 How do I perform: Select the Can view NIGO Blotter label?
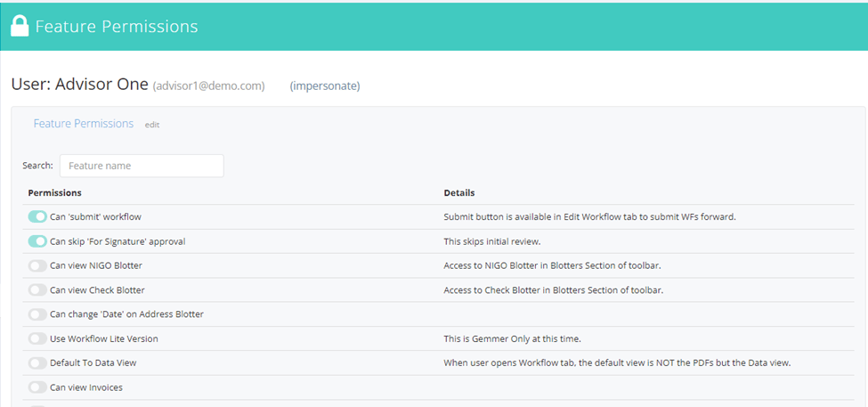click(96, 265)
